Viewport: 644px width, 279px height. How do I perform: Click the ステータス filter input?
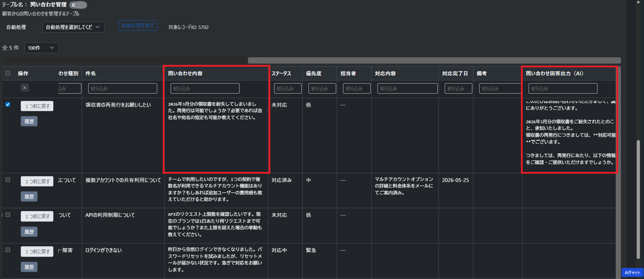coord(288,88)
